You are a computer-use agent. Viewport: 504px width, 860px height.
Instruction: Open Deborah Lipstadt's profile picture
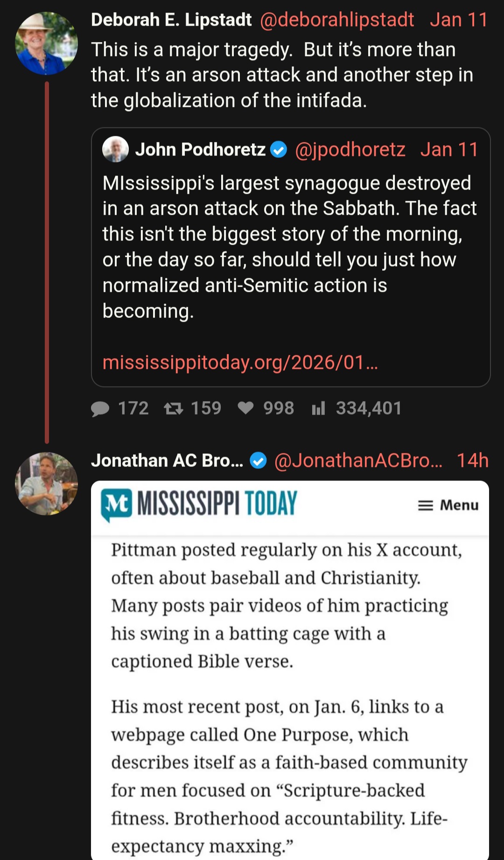(46, 44)
